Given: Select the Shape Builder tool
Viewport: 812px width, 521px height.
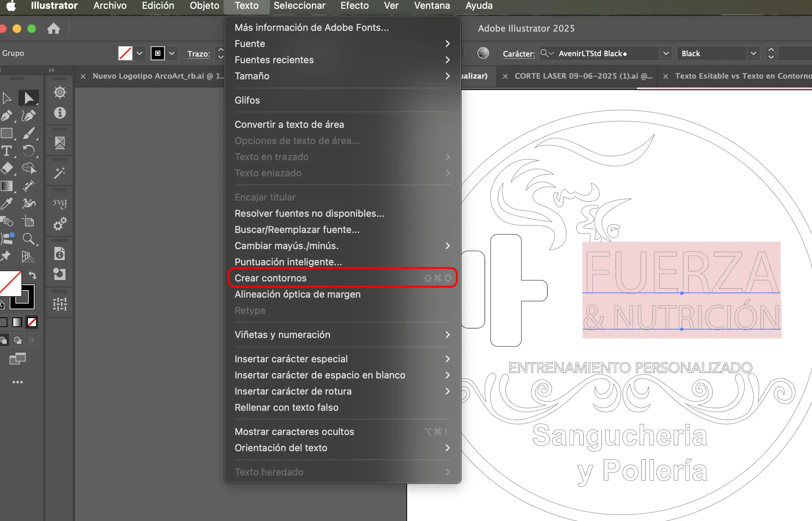Looking at the screenshot, I should tap(29, 168).
